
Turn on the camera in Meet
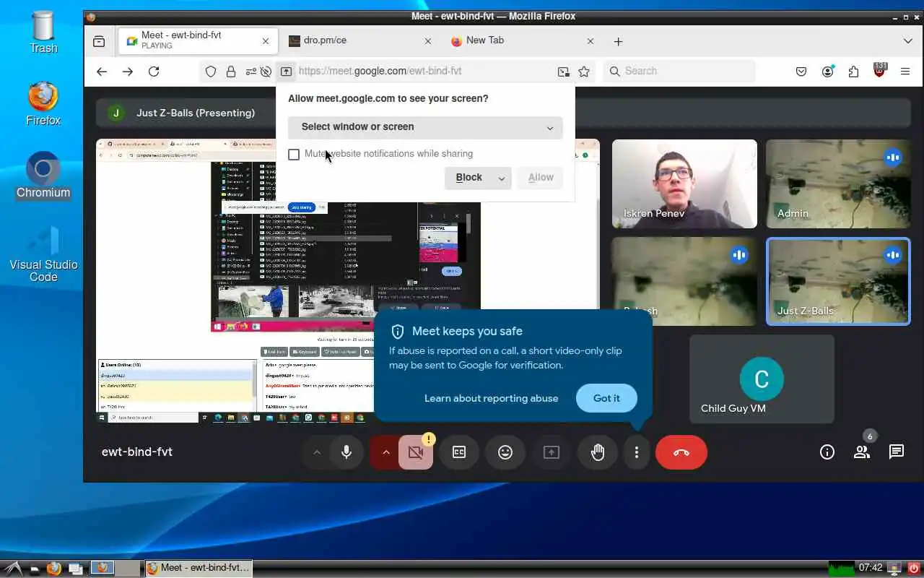415,452
